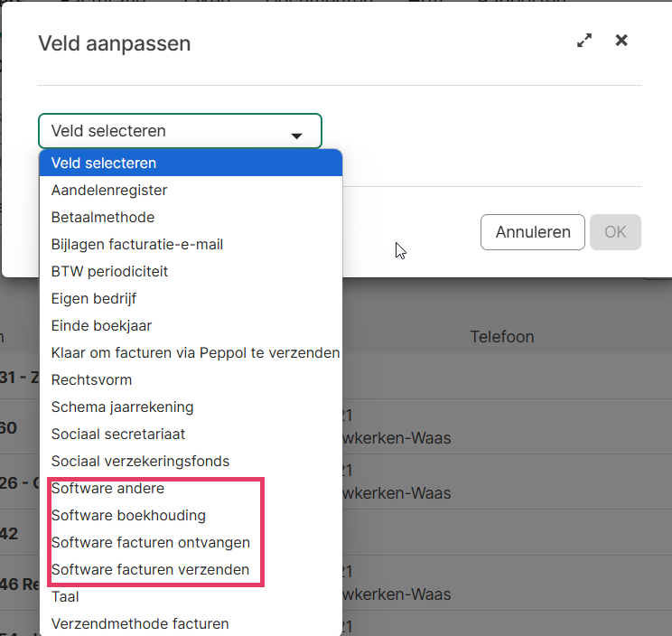Select Aandelenregister from the list

pos(109,191)
